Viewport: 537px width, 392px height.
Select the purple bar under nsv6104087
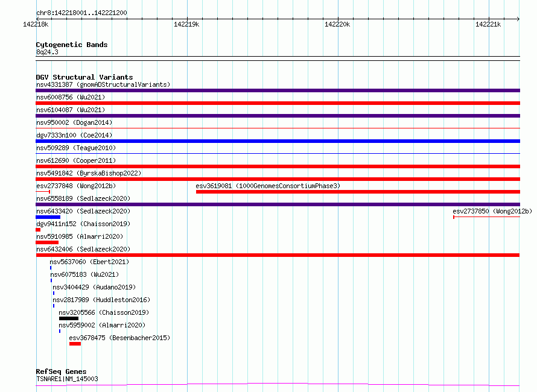coord(278,116)
